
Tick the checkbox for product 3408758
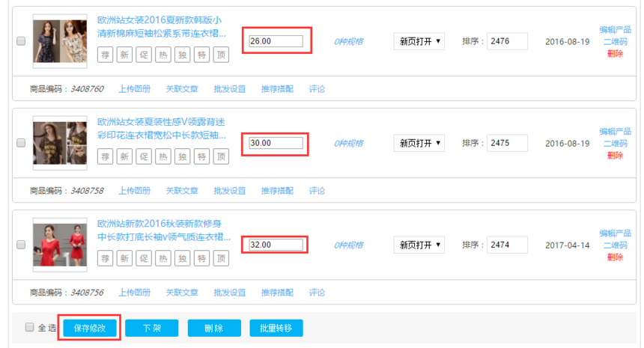pyautogui.click(x=20, y=143)
